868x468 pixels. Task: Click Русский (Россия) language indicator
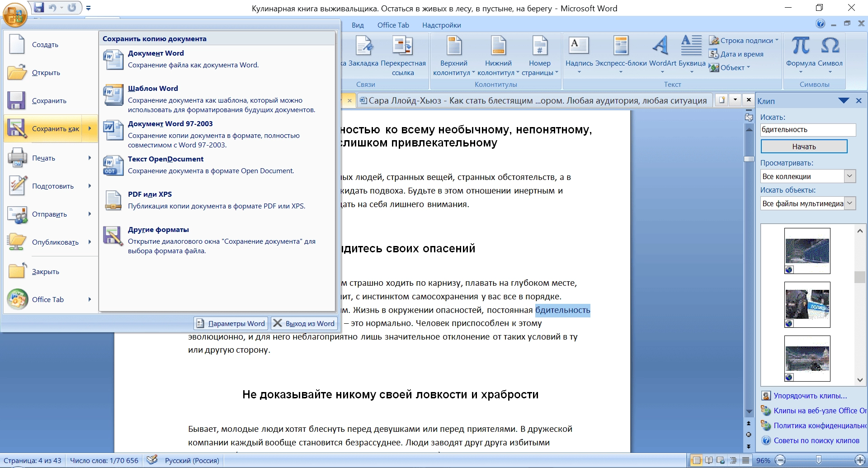[192, 460]
